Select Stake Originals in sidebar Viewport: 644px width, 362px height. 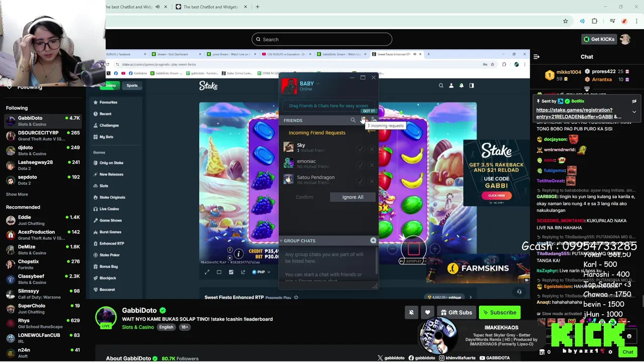(112, 197)
